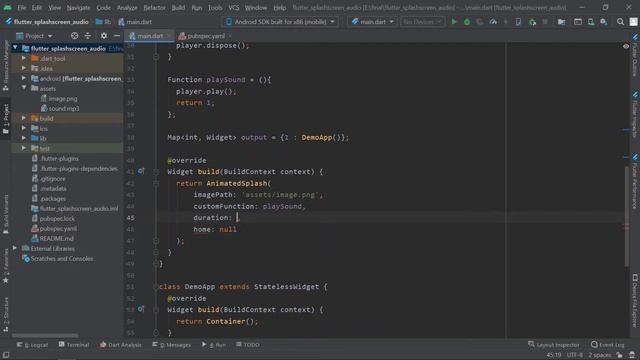Open the main.dart run configuration dropdown
The height and width of the screenshot is (360, 640).
pyautogui.click(x=372, y=22)
